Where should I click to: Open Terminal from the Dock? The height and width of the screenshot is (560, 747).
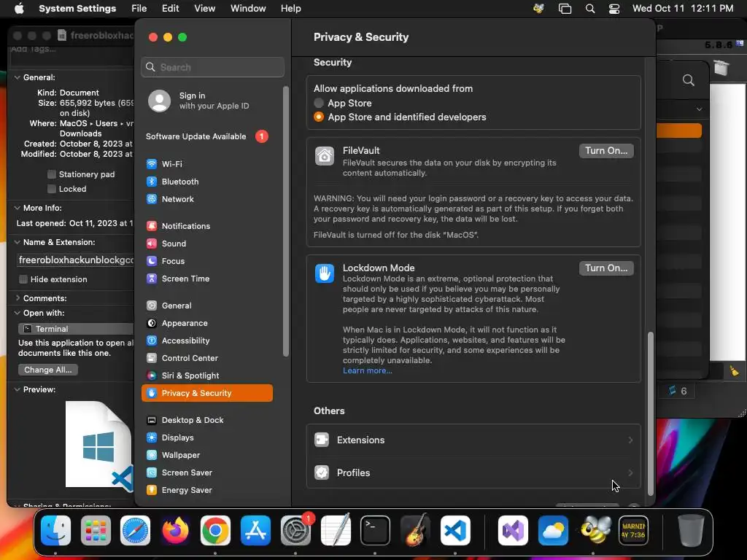(375, 531)
